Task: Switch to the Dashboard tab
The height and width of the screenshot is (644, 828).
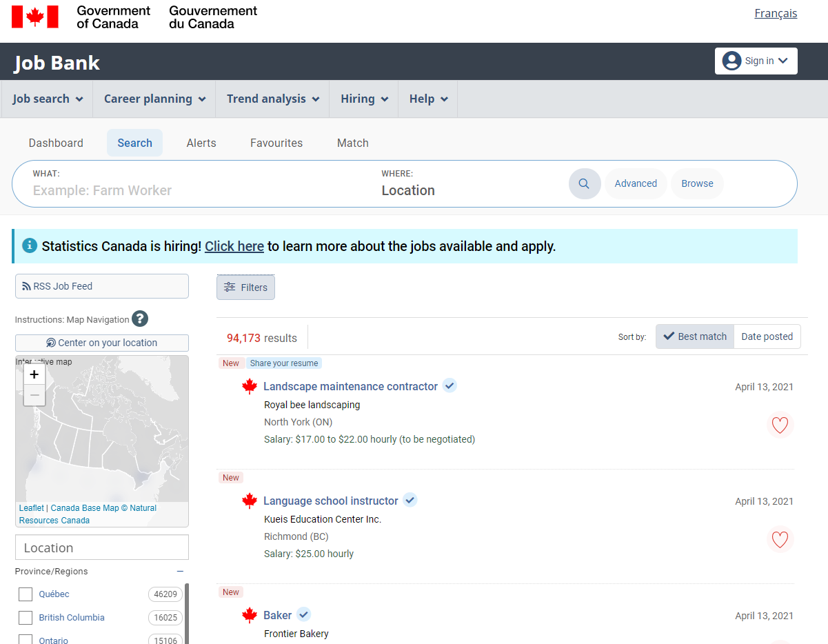Action: [56, 143]
